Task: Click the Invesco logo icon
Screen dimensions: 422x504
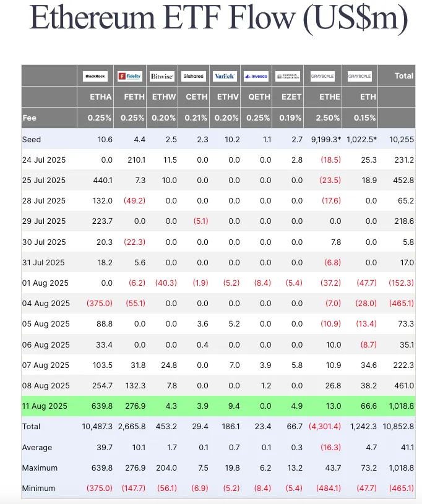Action: pos(256,77)
